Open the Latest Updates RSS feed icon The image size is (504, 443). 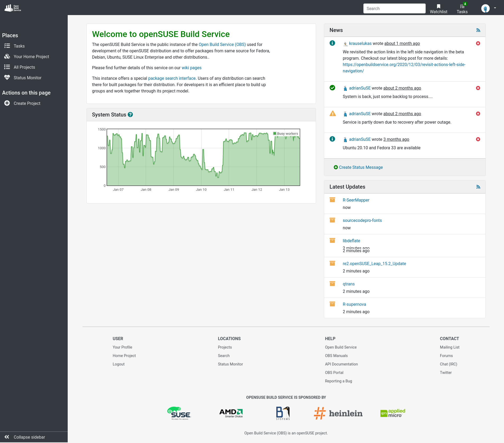[478, 187]
